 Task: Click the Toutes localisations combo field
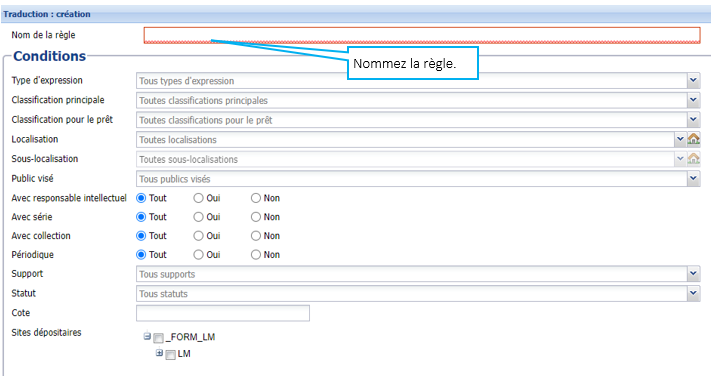405,140
